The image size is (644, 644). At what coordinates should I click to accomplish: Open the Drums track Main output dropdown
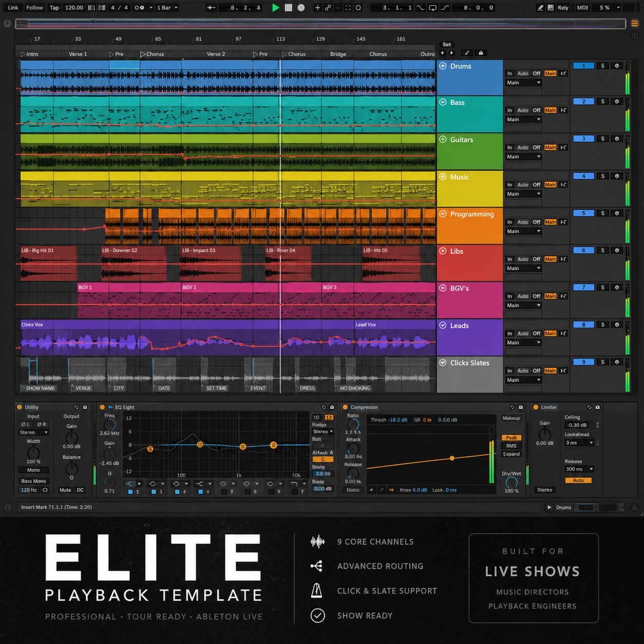pyautogui.click(x=523, y=83)
